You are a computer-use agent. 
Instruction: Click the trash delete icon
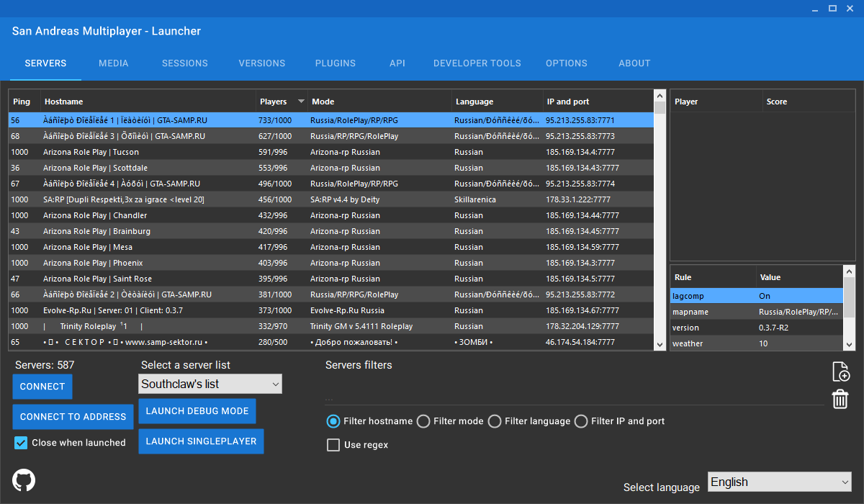pos(840,399)
